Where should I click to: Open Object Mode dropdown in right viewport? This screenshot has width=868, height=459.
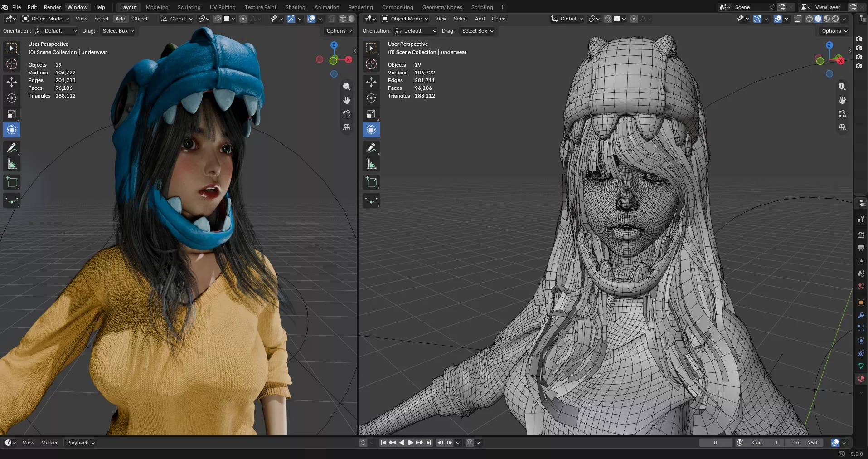coord(405,19)
